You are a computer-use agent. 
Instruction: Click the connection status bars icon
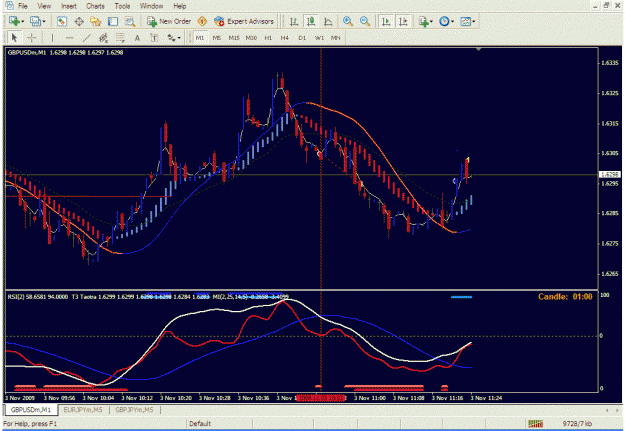[x=535, y=423]
